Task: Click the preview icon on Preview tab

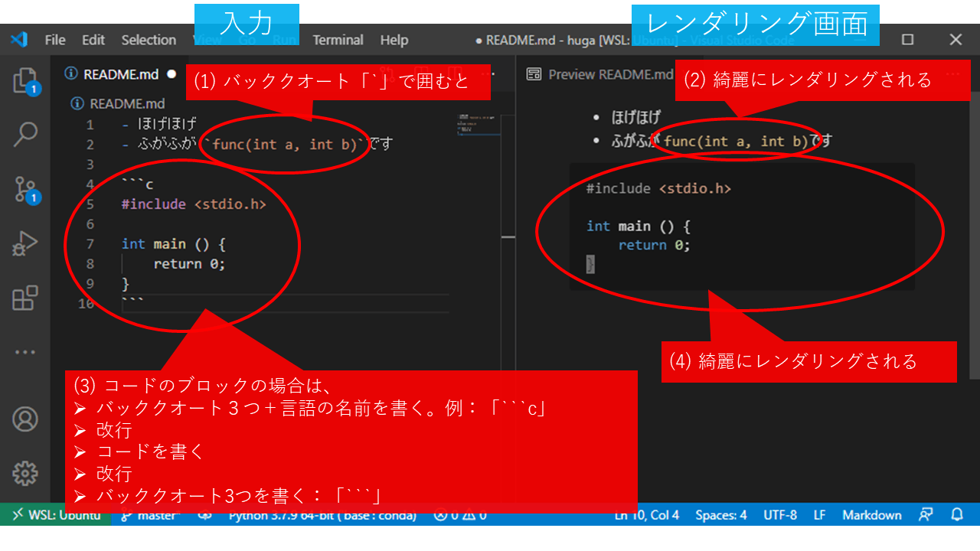Action: (534, 74)
